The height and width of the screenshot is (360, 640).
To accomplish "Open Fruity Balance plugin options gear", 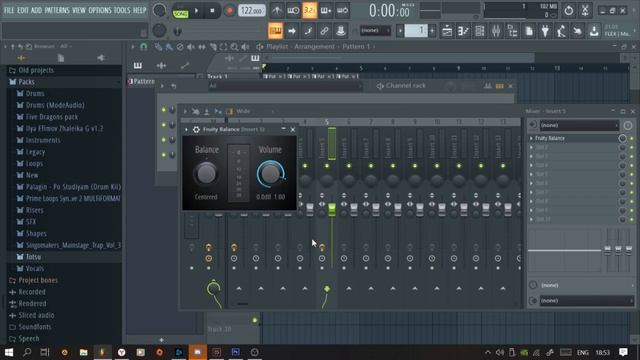I will click(196, 129).
